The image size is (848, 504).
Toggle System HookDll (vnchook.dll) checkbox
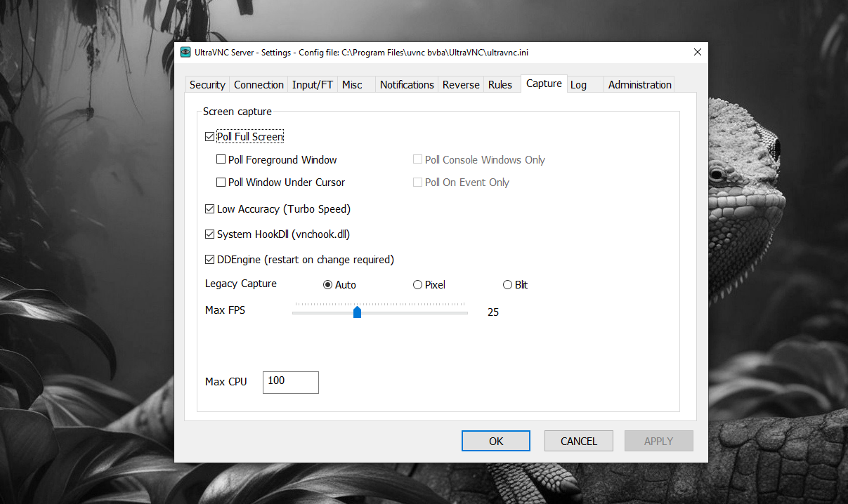(210, 234)
